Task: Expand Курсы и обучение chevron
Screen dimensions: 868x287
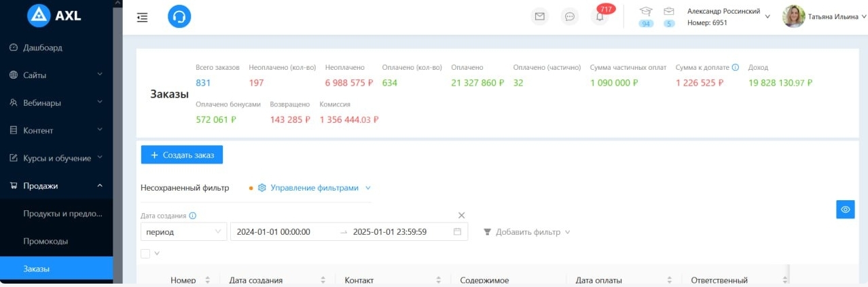Action: (x=100, y=157)
